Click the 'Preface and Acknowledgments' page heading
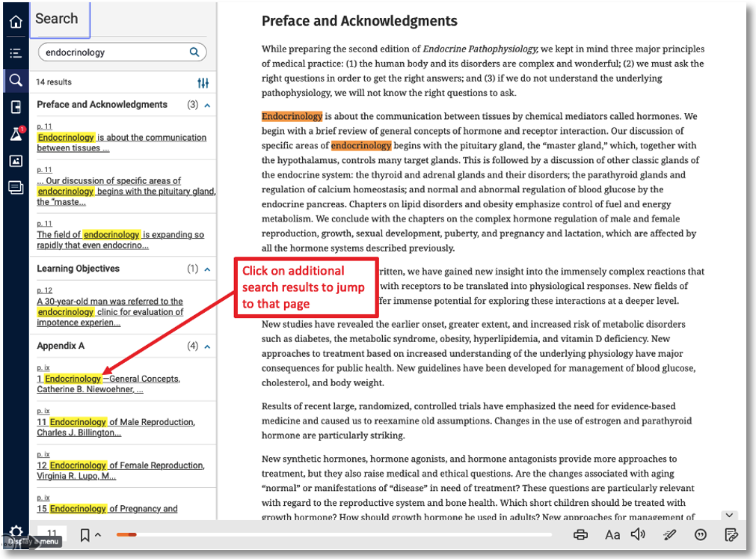This screenshot has height=559, width=756. click(359, 21)
